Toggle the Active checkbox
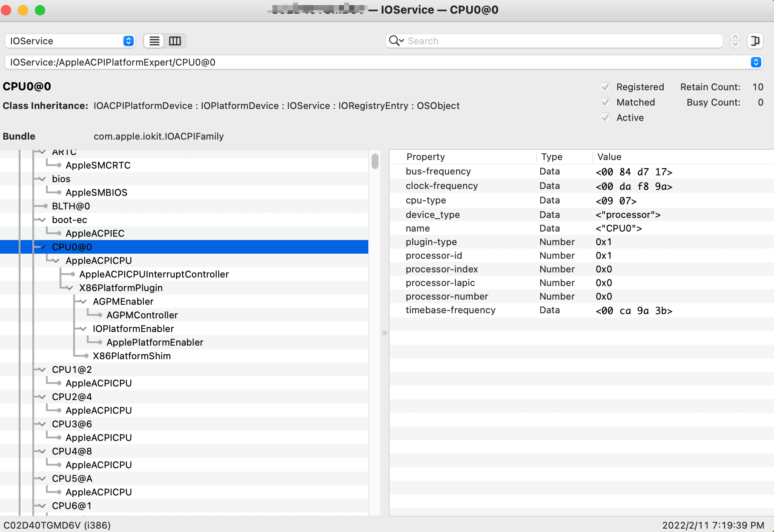 coord(605,117)
